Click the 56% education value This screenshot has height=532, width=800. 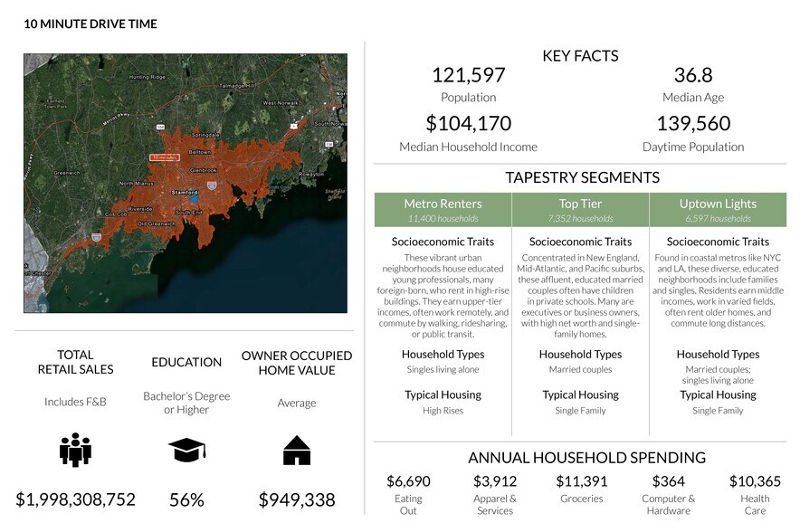coord(186,499)
